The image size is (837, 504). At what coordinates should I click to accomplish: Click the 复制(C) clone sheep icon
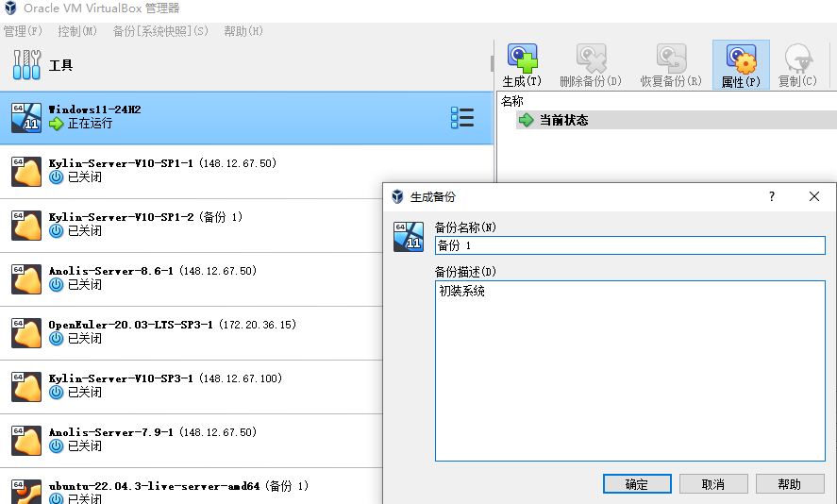click(798, 59)
